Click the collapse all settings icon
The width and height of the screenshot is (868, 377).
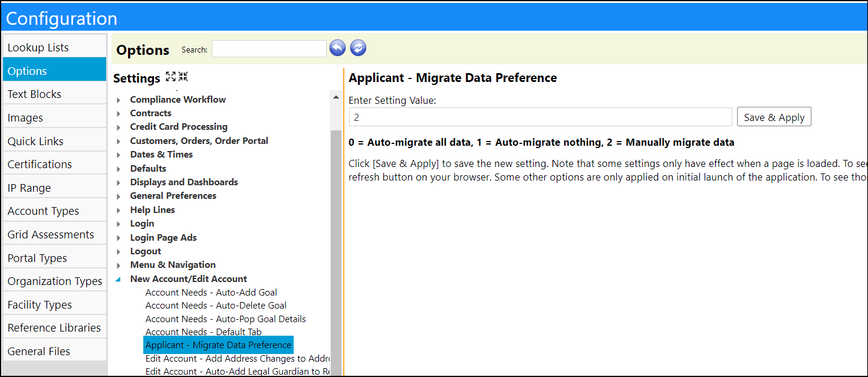click(x=183, y=77)
